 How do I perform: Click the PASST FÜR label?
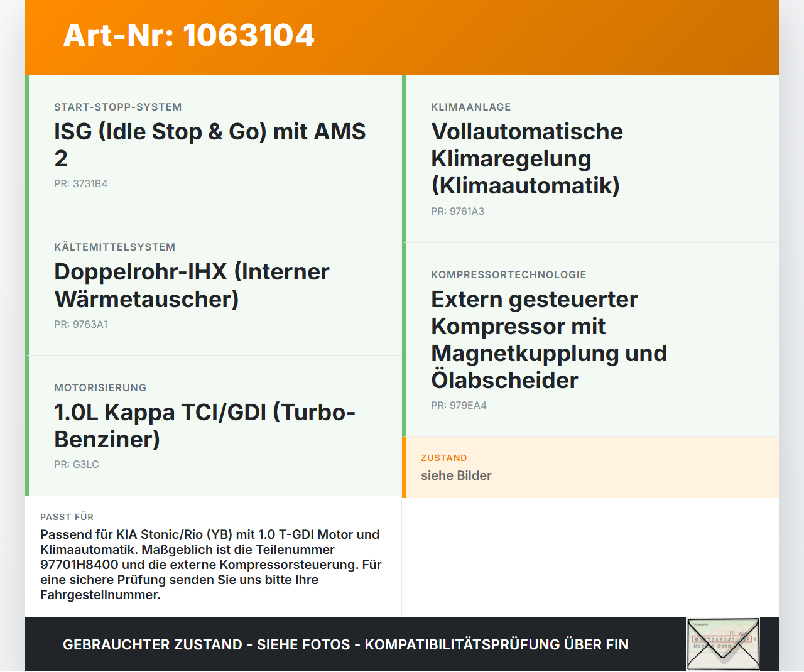pos(67,517)
